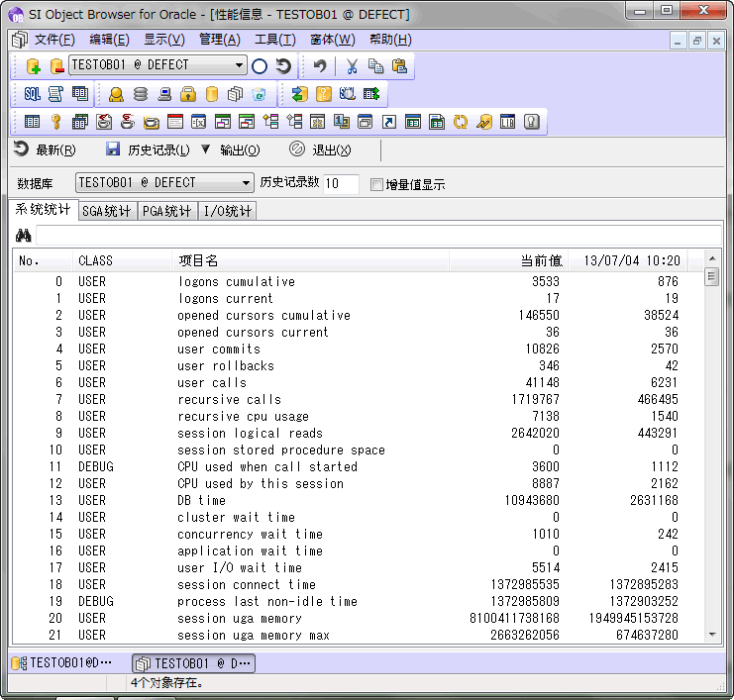Click the undo arrow icon
Viewport: 734px width, 700px height.
pos(320,66)
